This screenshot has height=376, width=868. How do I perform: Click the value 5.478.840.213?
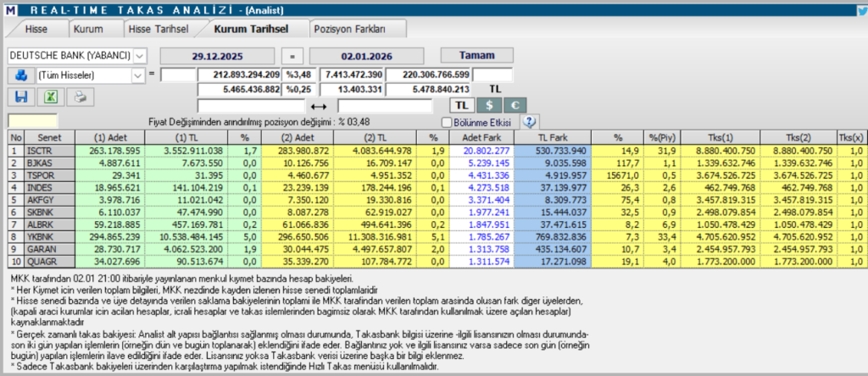(428, 90)
